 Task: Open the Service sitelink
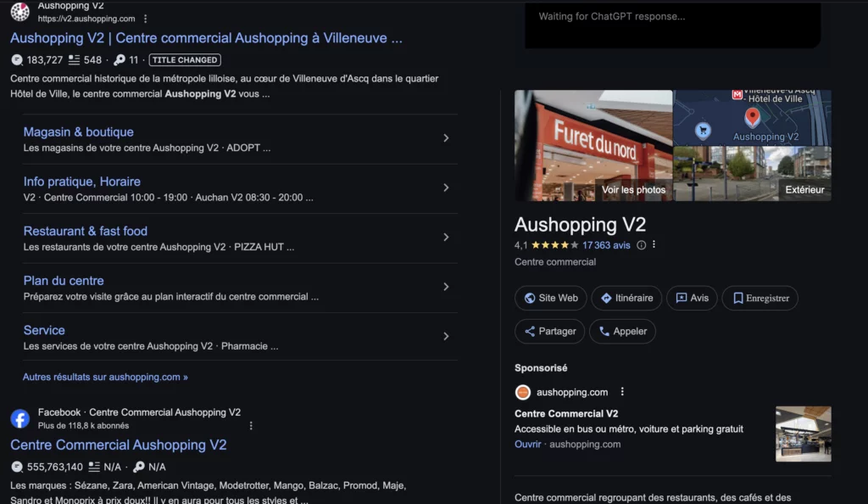point(44,330)
